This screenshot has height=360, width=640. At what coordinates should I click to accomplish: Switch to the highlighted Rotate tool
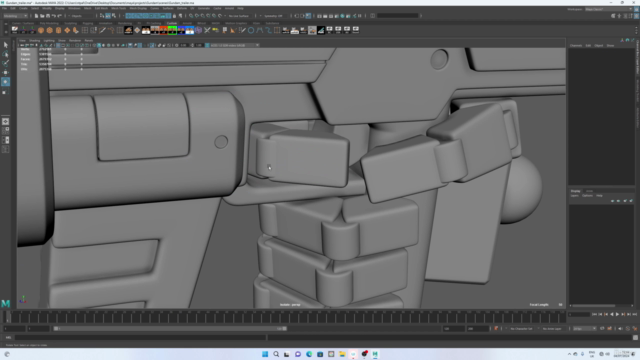click(5, 82)
